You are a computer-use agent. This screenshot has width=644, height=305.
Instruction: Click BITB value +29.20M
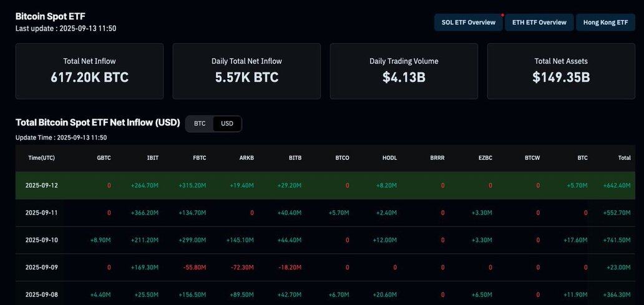click(289, 185)
